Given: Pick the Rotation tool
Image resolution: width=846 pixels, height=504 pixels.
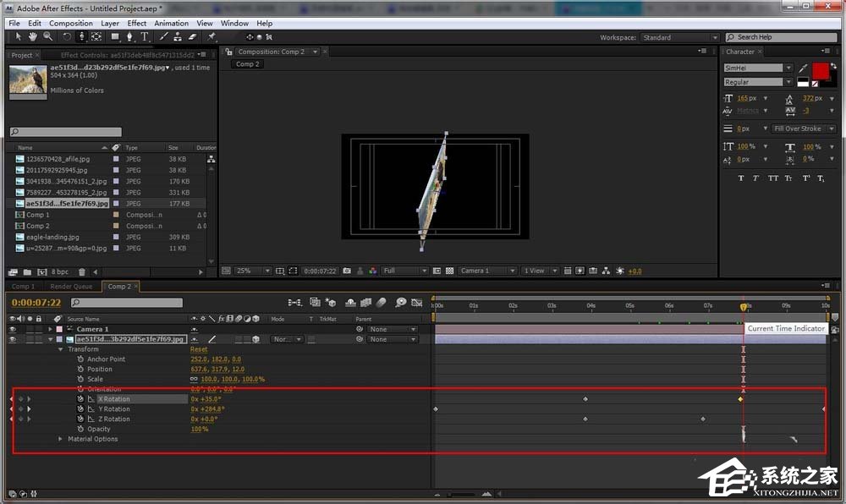Looking at the screenshot, I should (x=67, y=37).
